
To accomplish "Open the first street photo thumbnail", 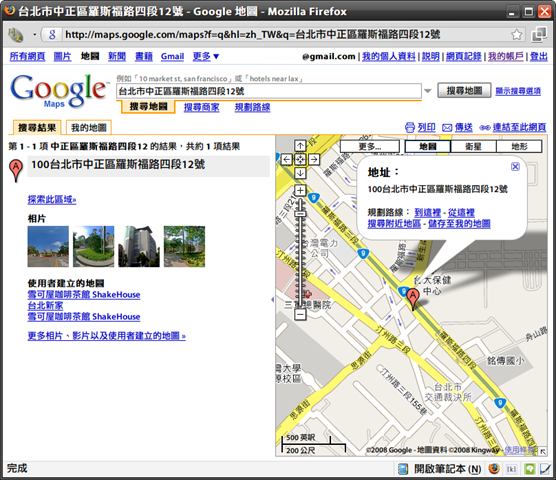I will pos(48,246).
